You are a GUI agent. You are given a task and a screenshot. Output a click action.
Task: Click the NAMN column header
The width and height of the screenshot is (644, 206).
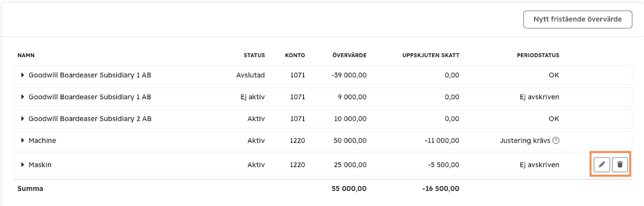(x=25, y=56)
